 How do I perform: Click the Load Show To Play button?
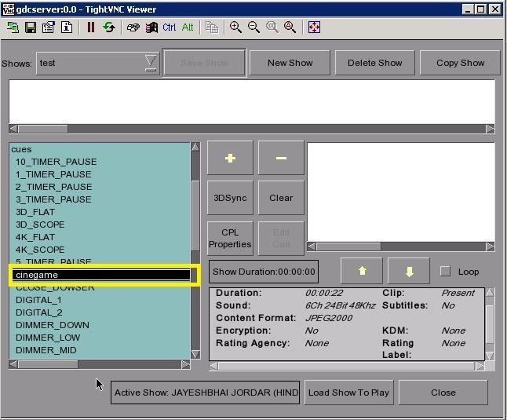[348, 393]
